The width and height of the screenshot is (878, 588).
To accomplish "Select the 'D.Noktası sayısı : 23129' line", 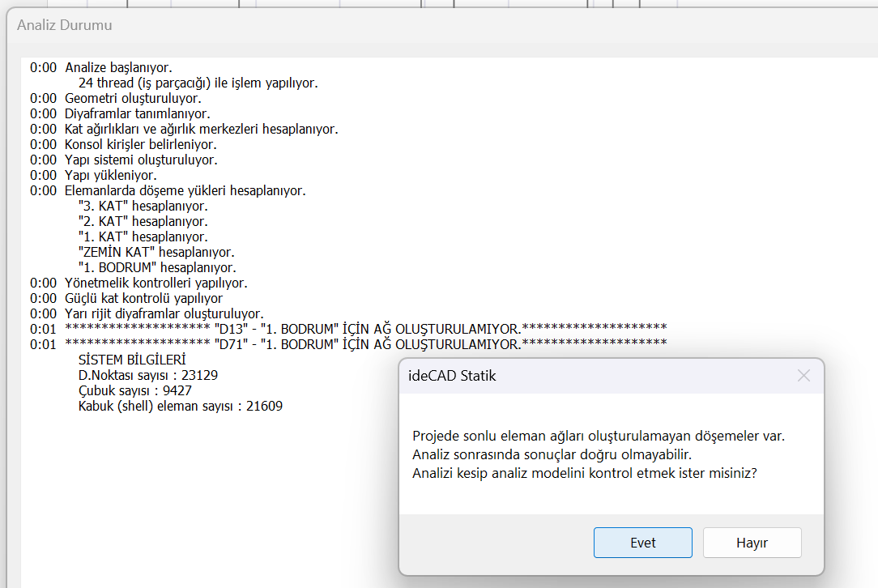I will pos(148,375).
